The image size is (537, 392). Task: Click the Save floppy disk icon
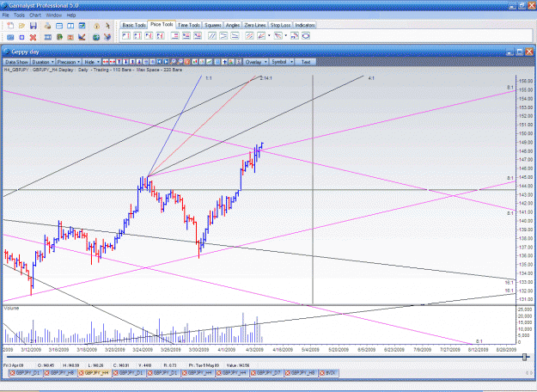pyautogui.click(x=34, y=26)
